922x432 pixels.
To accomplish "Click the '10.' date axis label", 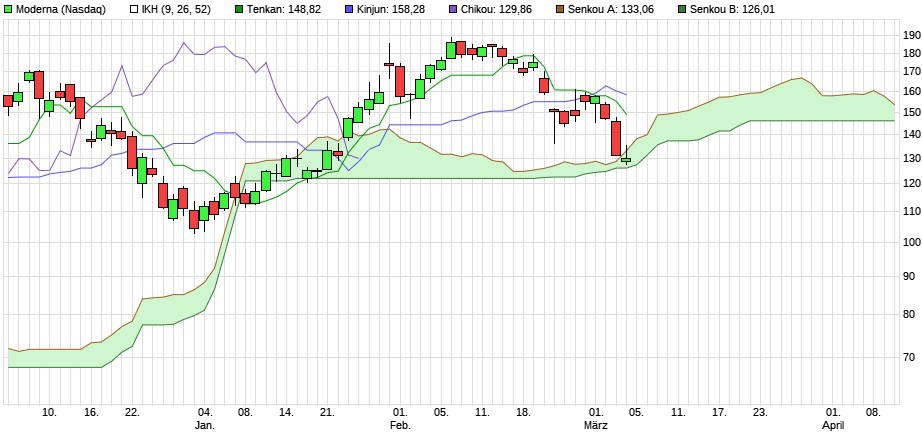I will [51, 412].
